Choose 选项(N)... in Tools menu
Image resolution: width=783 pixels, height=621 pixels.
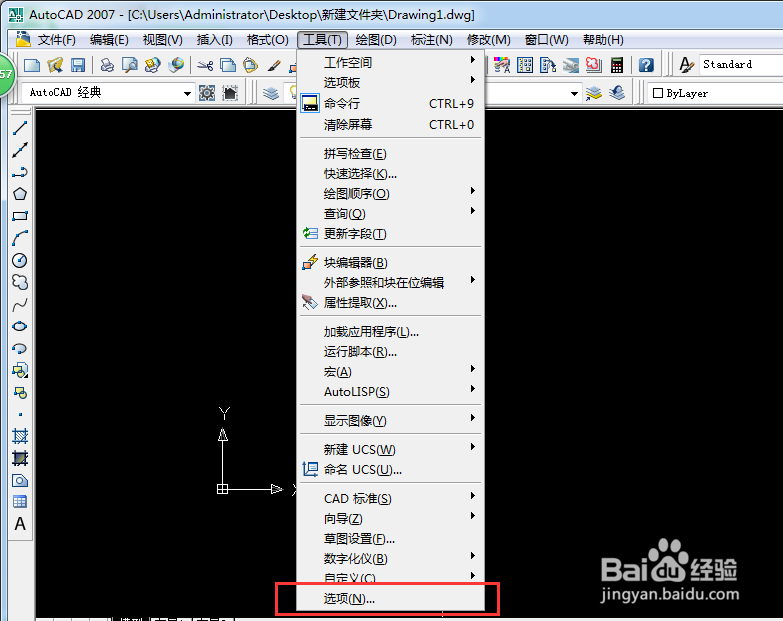[390, 599]
